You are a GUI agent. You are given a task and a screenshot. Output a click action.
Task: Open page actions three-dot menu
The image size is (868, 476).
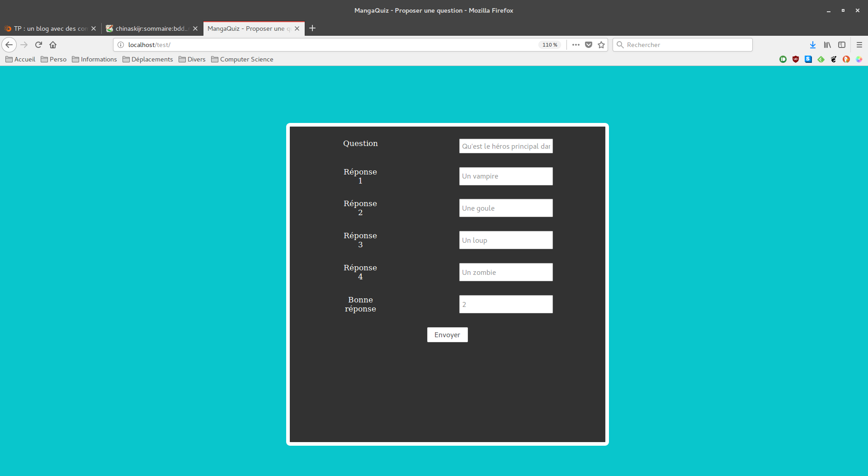point(576,45)
